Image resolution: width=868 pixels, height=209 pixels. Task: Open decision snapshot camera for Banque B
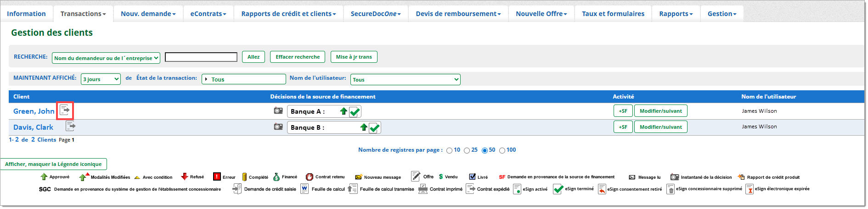(278, 126)
